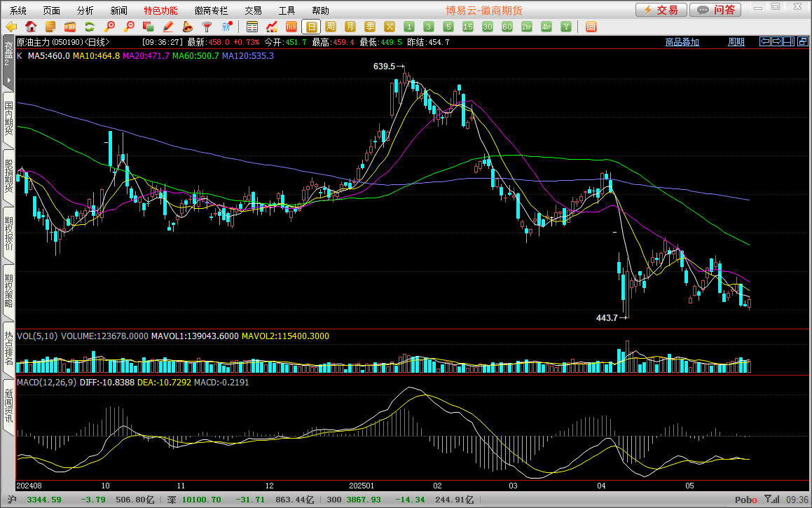The height and width of the screenshot is (508, 812).
Task: Open the 新闻 menu
Action: pyautogui.click(x=119, y=11)
